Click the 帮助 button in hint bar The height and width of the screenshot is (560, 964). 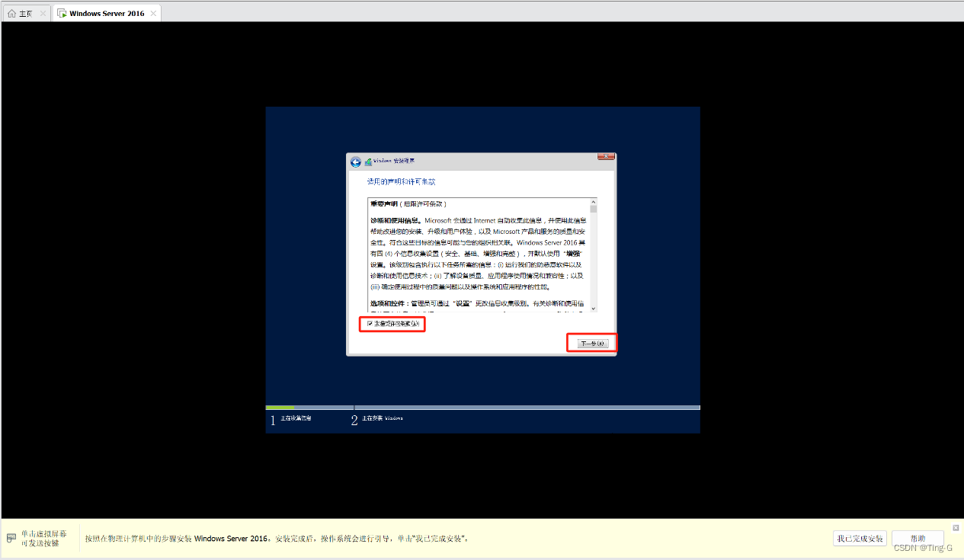tap(918, 539)
